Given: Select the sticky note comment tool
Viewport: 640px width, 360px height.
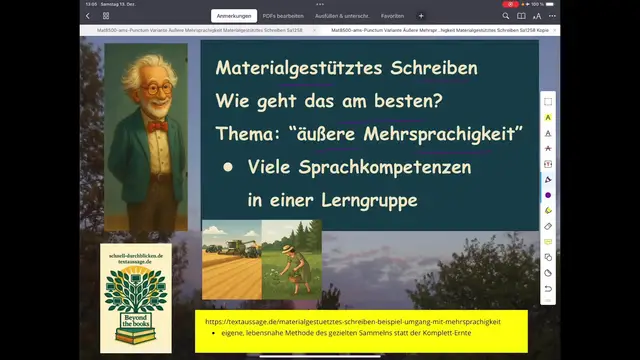Looking at the screenshot, I should 548,242.
